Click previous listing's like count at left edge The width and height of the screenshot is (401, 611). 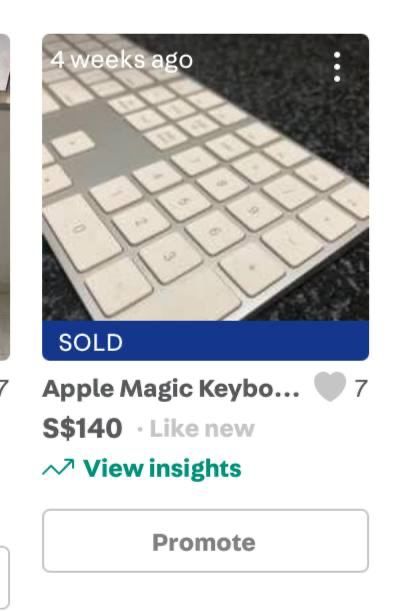(x=4, y=388)
